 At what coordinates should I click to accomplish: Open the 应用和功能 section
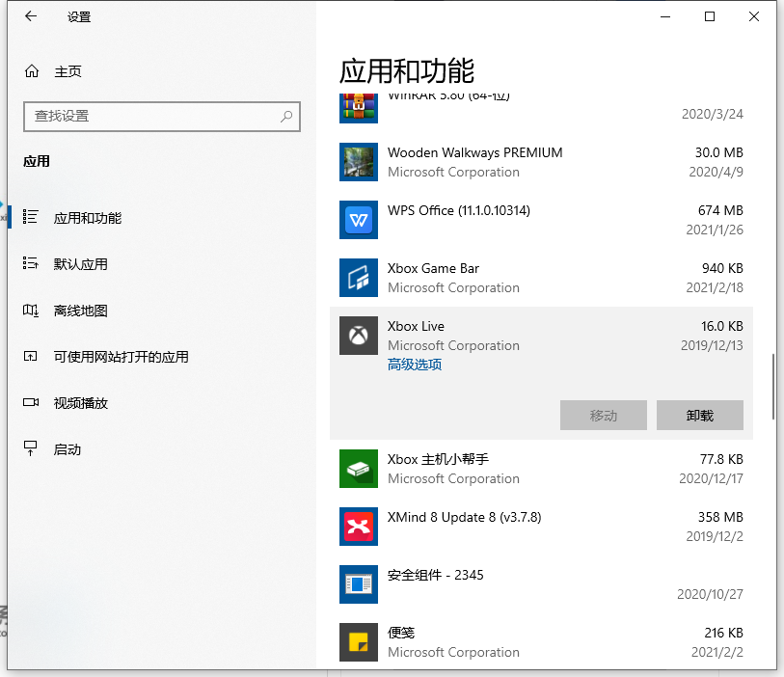(88, 218)
